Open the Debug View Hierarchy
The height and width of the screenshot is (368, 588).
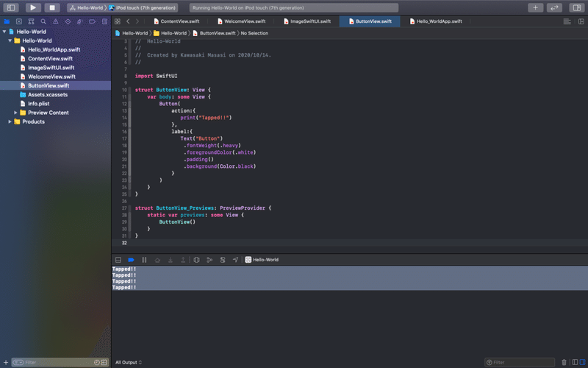click(x=196, y=260)
